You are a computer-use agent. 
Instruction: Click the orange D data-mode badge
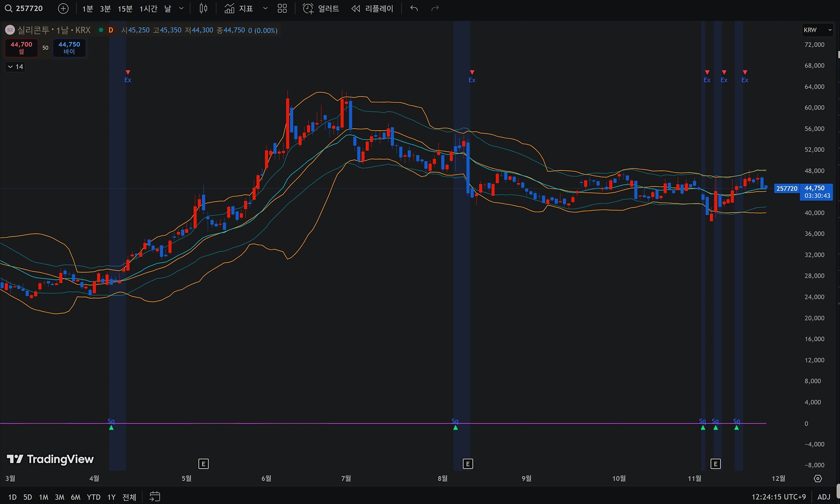click(x=111, y=30)
